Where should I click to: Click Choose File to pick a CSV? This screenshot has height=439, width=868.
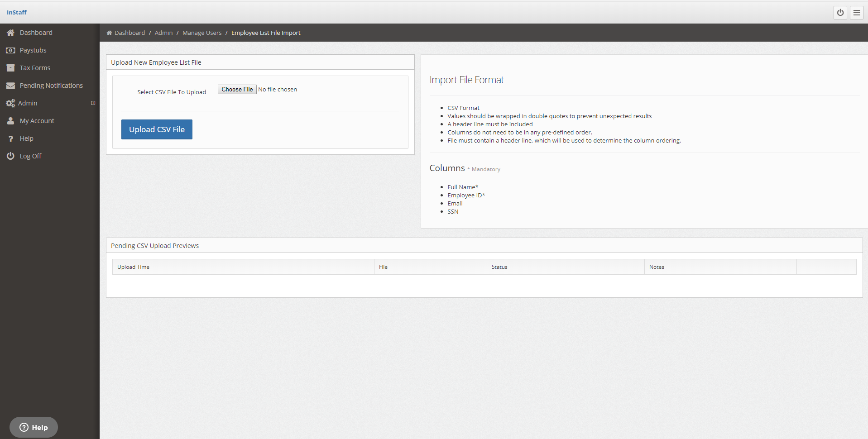pos(236,89)
